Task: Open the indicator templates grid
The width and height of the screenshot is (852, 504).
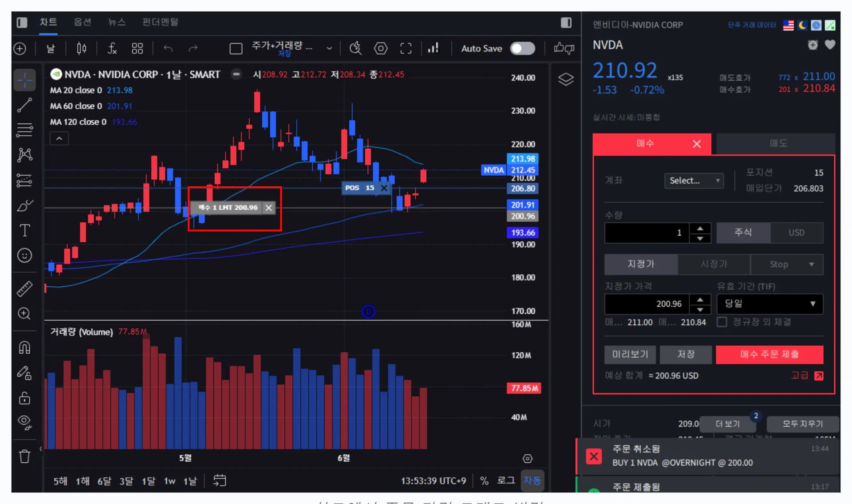Action: click(x=138, y=48)
